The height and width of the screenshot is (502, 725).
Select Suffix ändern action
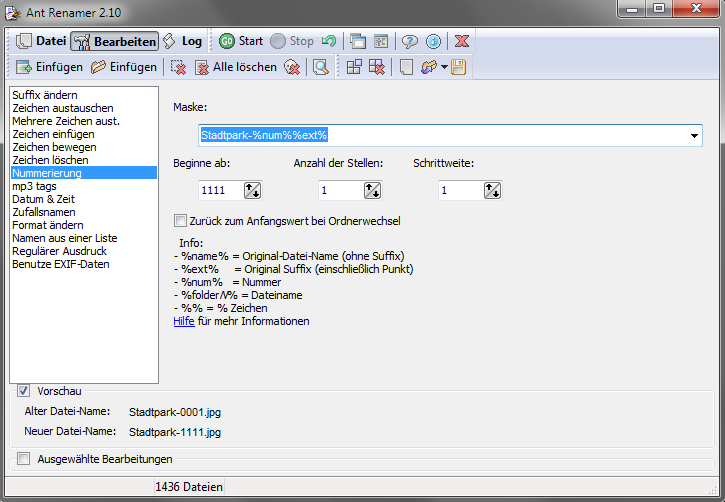(x=84, y=95)
